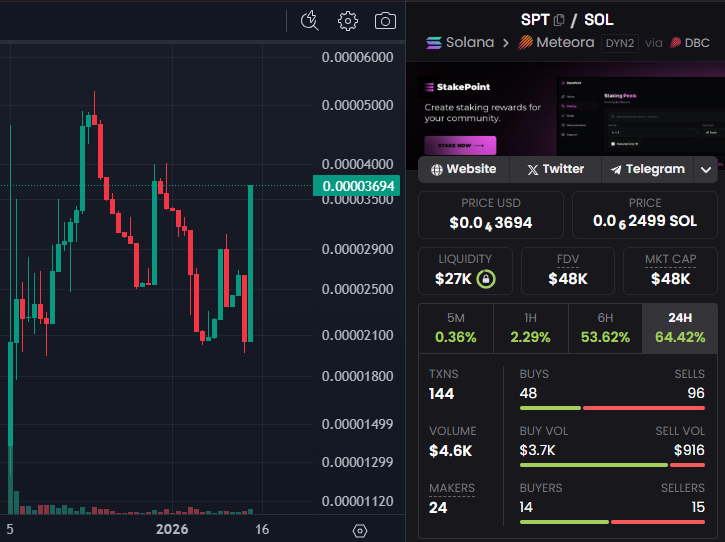Open the project Website link

click(x=463, y=169)
